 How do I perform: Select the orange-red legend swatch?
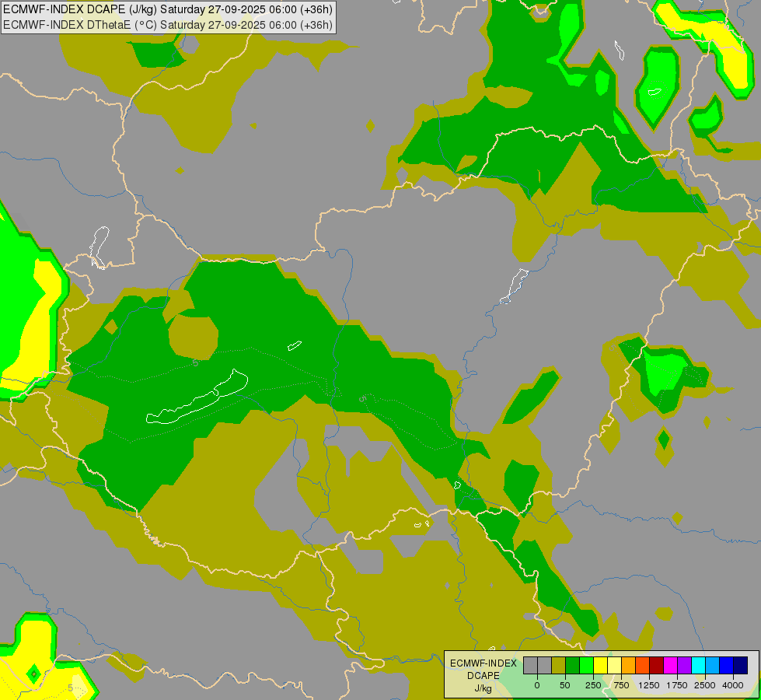click(x=642, y=666)
